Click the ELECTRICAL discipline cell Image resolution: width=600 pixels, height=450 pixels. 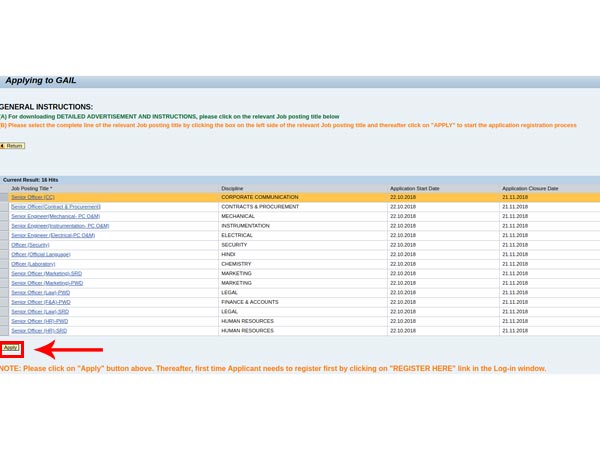(237, 235)
